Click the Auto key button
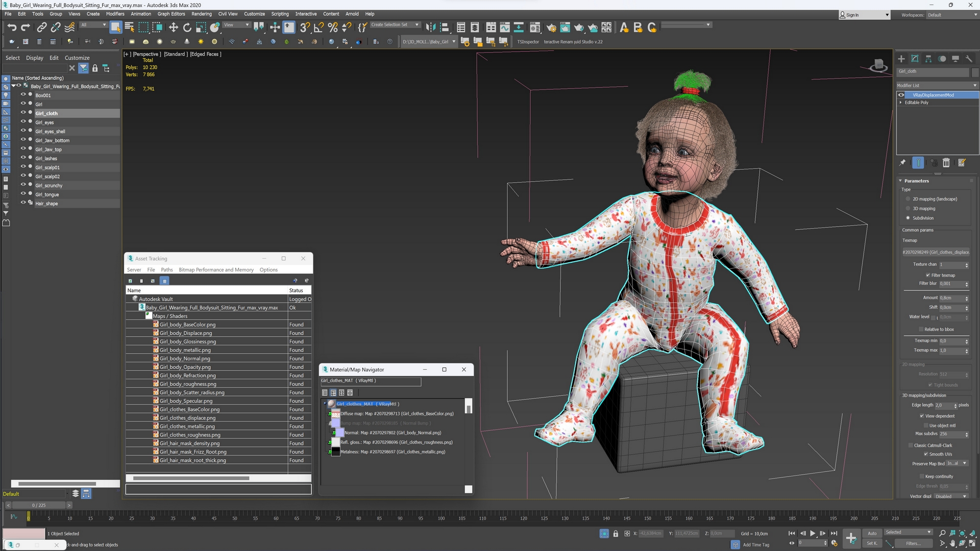This screenshot has width=980, height=551. 872,534
